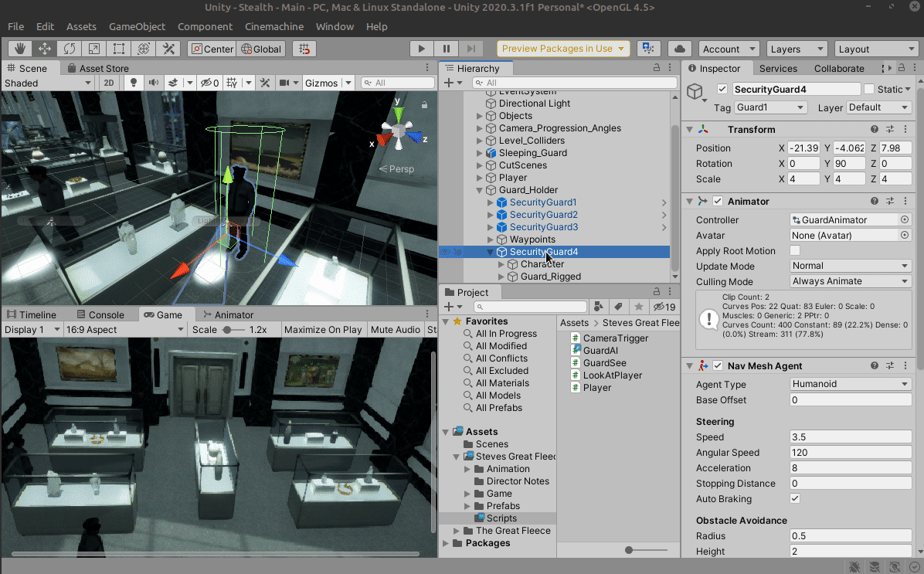Toggle Global rotation mode button
The width and height of the screenshot is (924, 574).
tap(261, 49)
